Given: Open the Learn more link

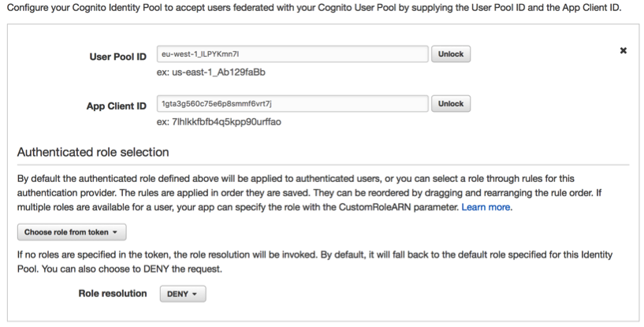Looking at the screenshot, I should click(x=486, y=208).
